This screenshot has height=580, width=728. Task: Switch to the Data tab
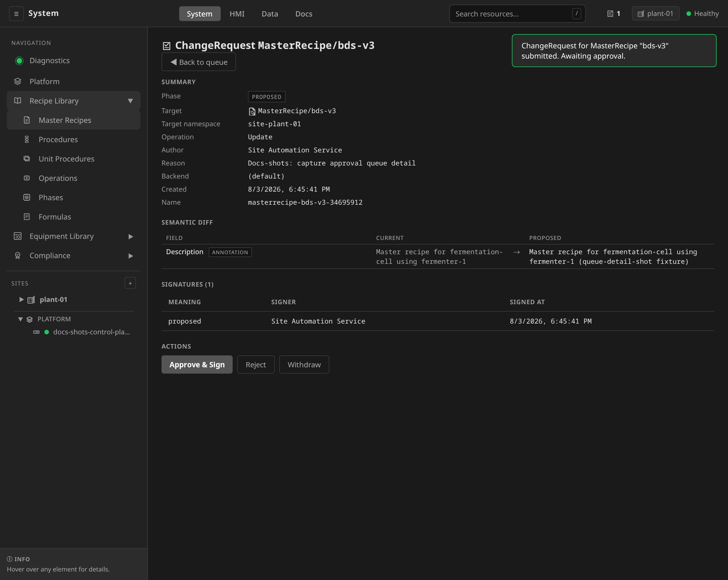[270, 14]
